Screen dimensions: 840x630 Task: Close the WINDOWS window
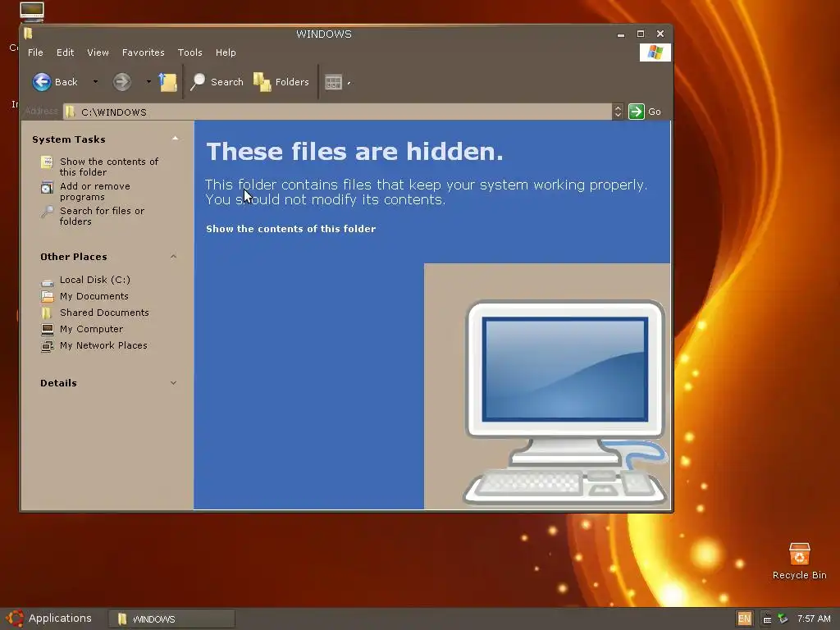(660, 34)
